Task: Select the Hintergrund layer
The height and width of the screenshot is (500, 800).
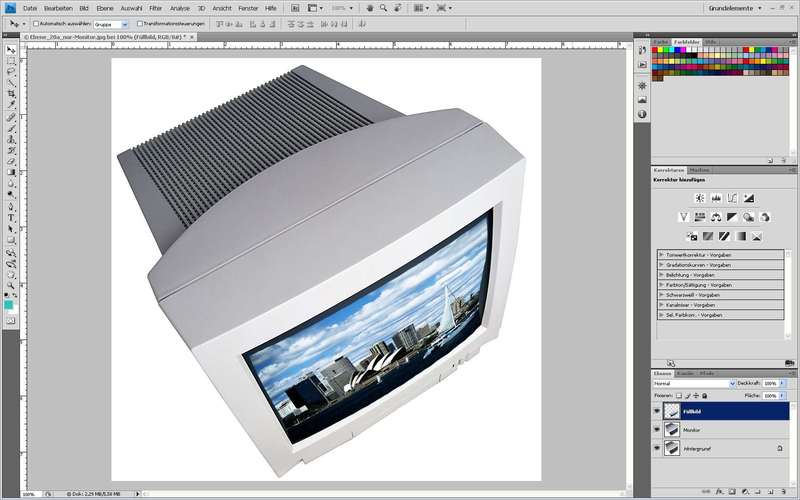Action: tap(720, 449)
